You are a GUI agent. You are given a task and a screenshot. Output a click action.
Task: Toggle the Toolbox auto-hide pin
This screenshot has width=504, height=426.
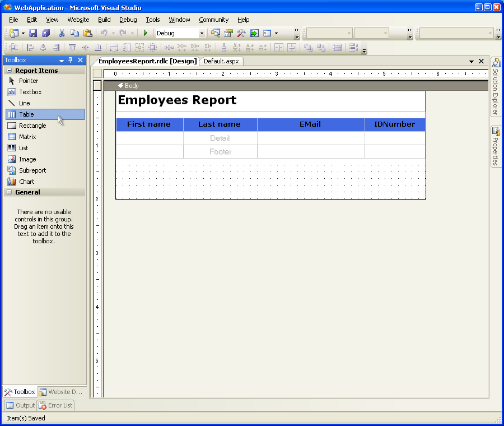coord(71,60)
